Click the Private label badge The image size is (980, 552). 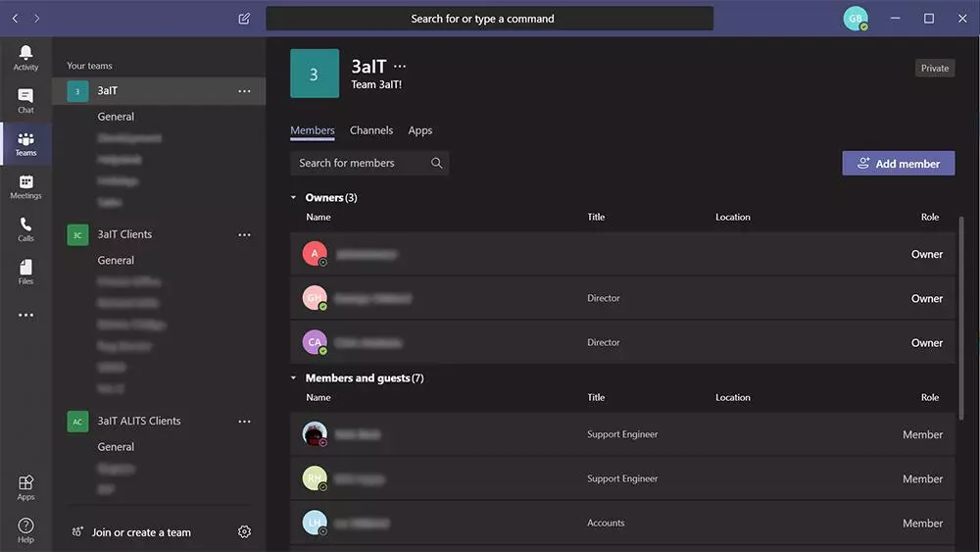[x=934, y=68]
